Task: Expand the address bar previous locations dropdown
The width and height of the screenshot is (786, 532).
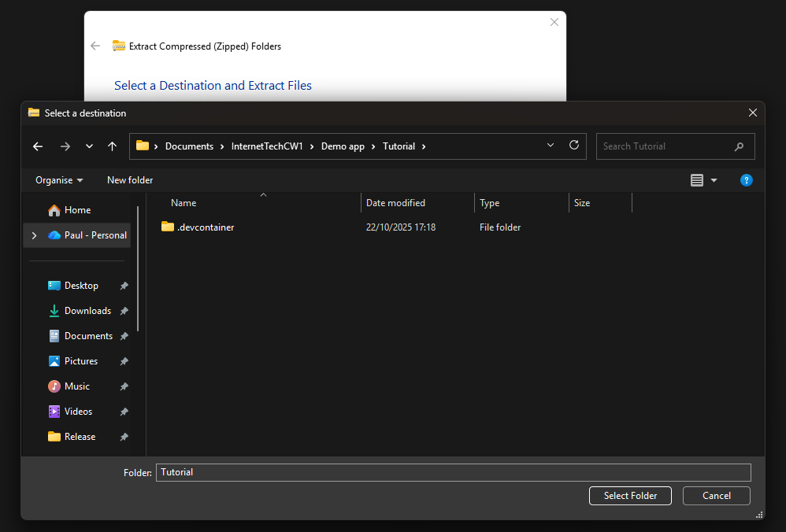Action: coord(551,146)
